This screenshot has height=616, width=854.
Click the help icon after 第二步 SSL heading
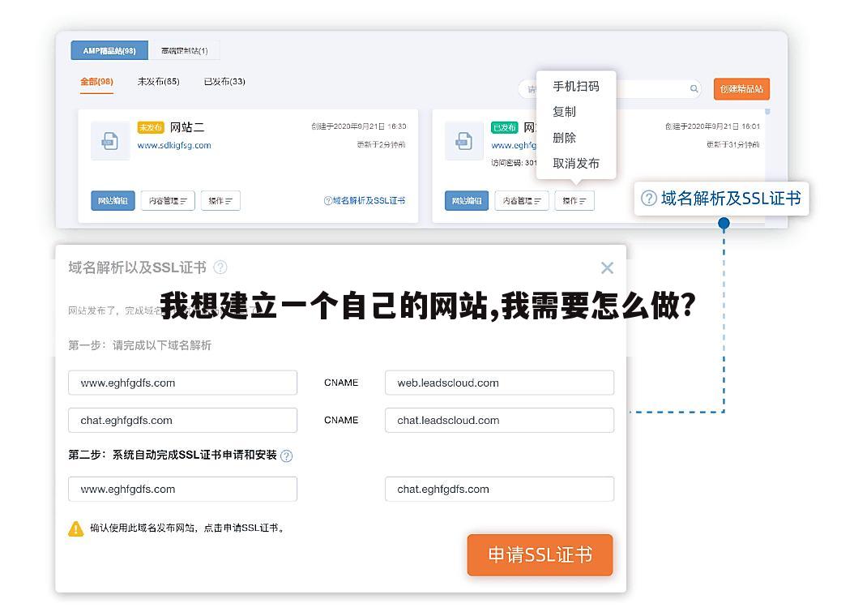(286, 456)
